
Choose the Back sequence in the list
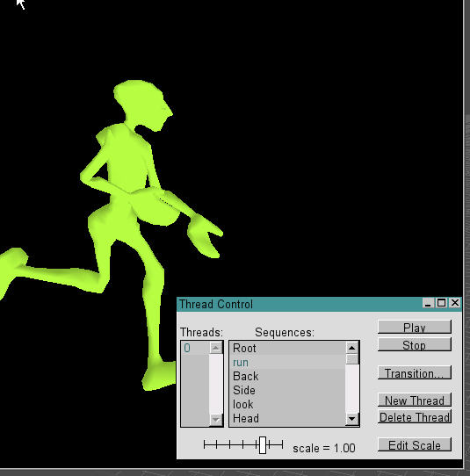coord(287,376)
